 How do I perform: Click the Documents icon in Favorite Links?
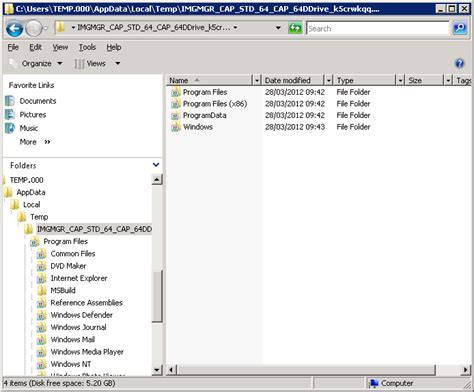point(10,101)
